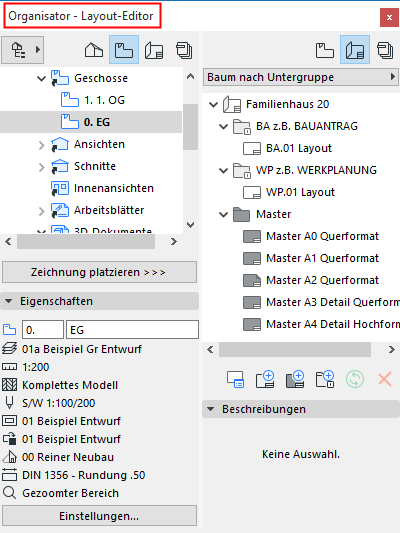400x533 pixels.
Task: Select Master A3 Detail Querformat
Action: tap(333, 302)
